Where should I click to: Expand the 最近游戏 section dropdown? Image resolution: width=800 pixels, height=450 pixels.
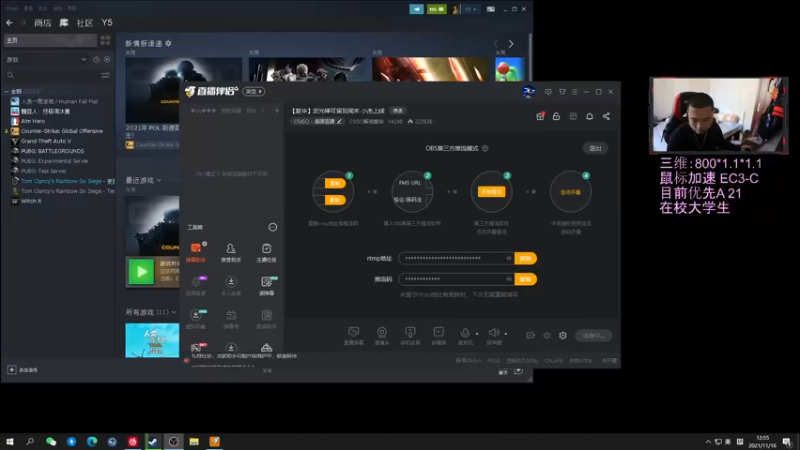click(159, 180)
